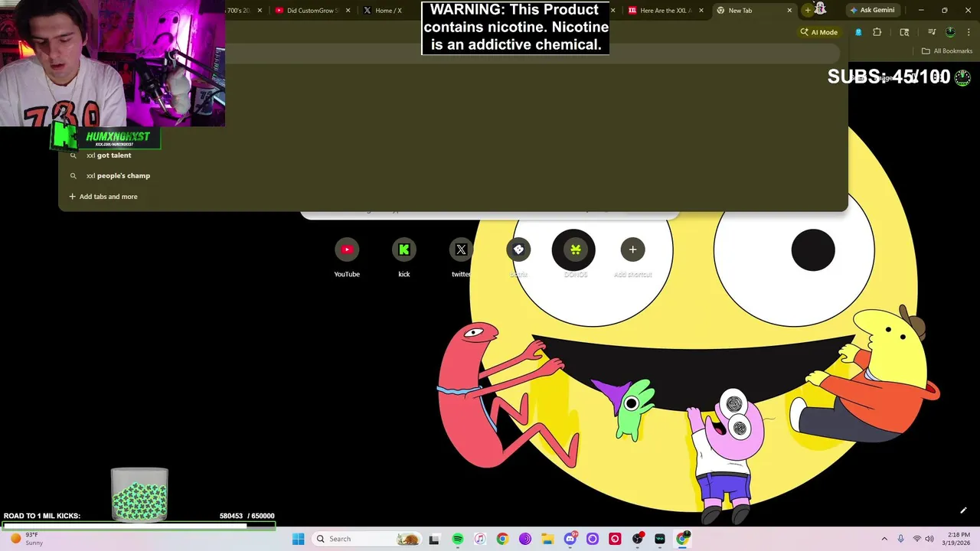
Task: Click the search tabs icon in the toolbar
Action: click(904, 32)
